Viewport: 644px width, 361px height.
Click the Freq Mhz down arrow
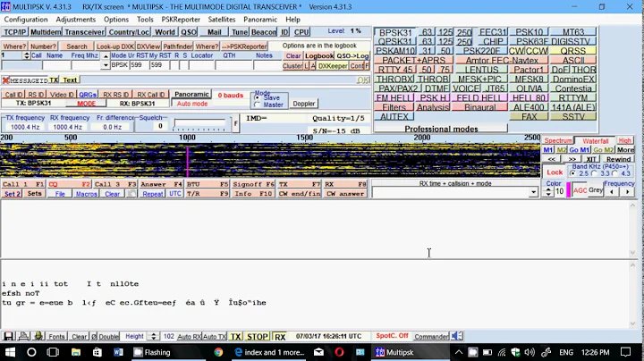coord(106,65)
